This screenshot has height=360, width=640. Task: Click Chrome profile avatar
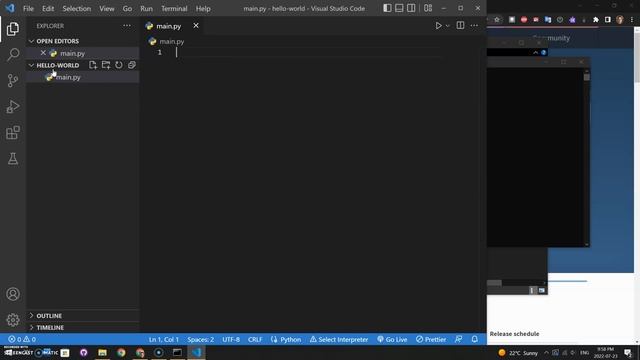[x=620, y=20]
